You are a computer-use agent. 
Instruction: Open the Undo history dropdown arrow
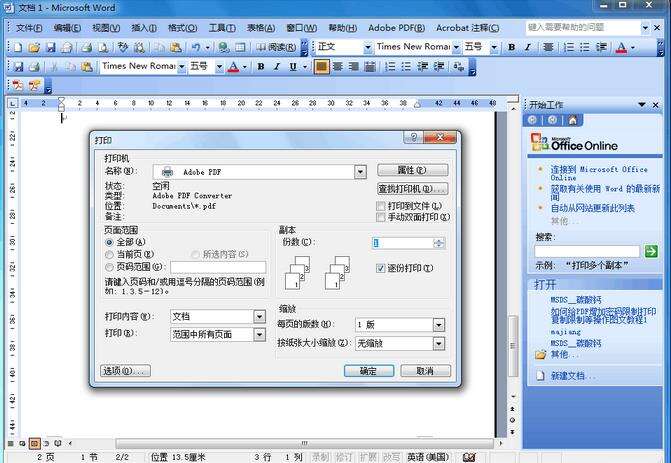[x=208, y=47]
